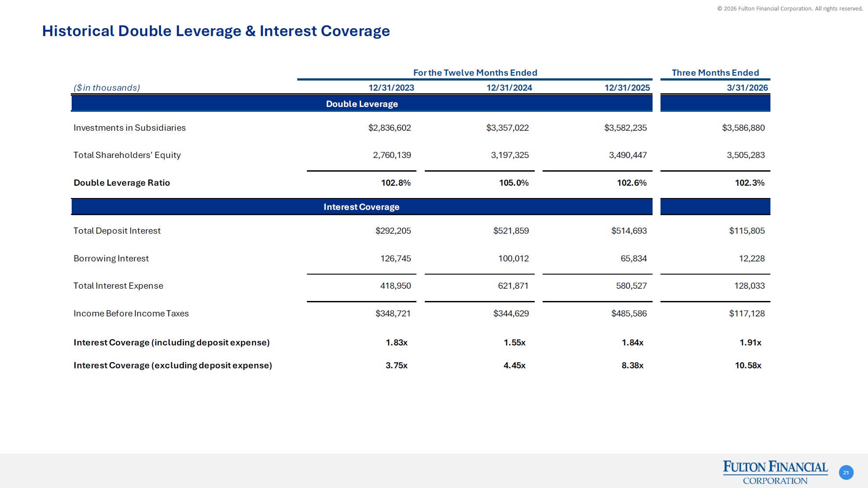The width and height of the screenshot is (868, 488).
Task: Click the Double Leverage Ratio 105.0% value
Action: tap(514, 183)
